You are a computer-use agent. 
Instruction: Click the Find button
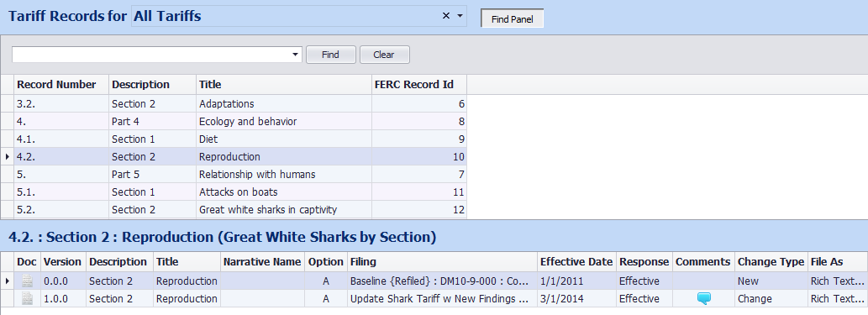(x=330, y=55)
